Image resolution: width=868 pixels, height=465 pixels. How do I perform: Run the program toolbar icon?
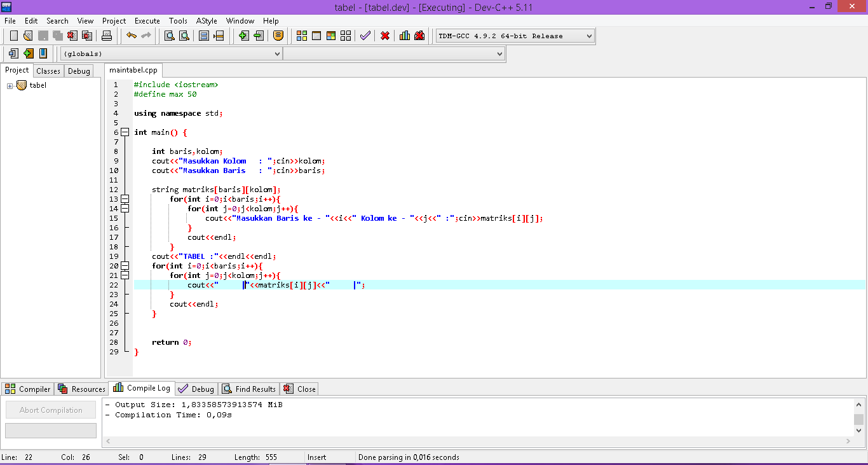[x=316, y=36]
